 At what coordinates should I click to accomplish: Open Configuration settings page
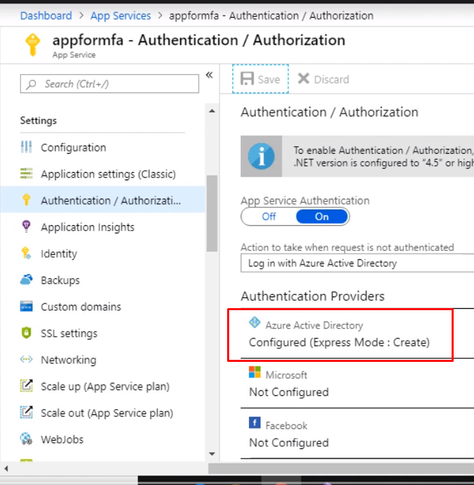coord(102,147)
